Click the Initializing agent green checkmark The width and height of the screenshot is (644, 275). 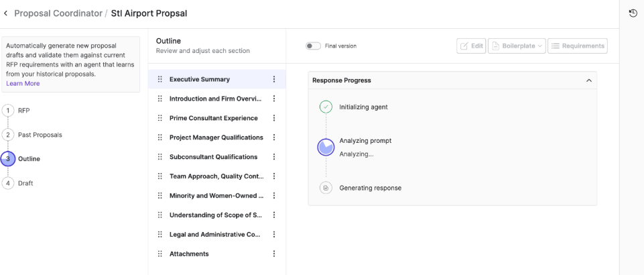(x=326, y=107)
